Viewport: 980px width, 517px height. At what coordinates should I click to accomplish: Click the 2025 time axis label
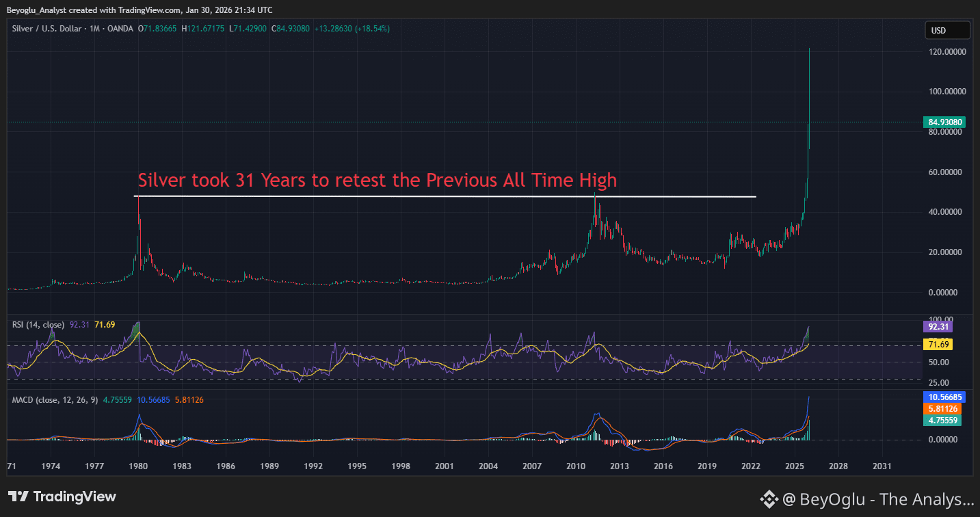[x=795, y=466]
